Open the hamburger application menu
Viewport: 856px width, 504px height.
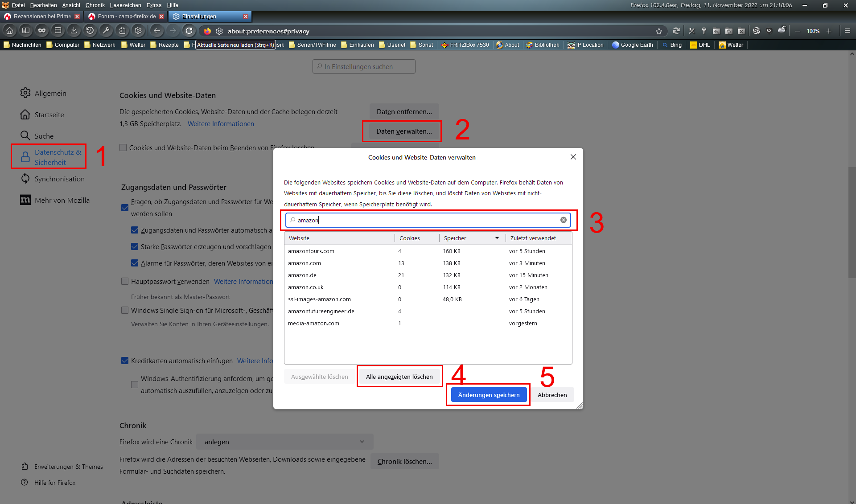(847, 31)
